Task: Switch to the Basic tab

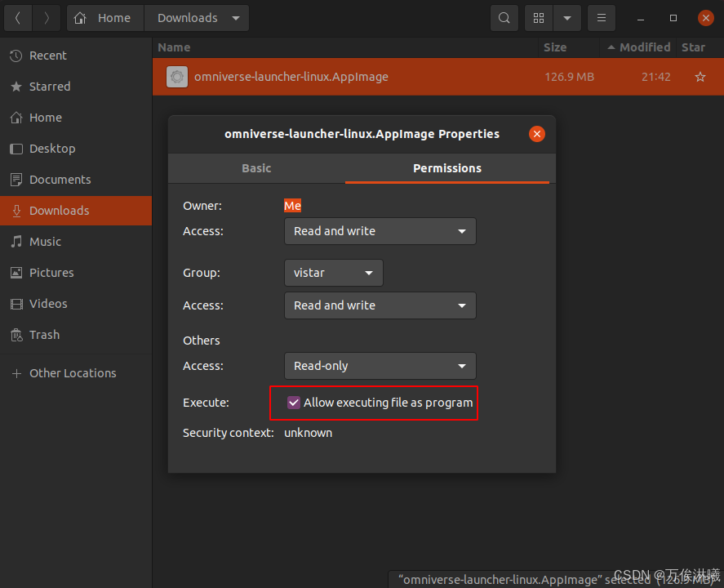Action: click(256, 168)
